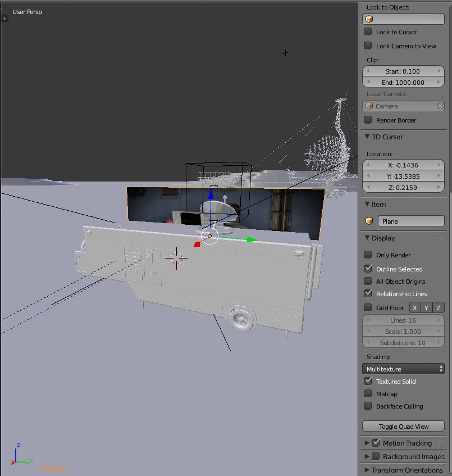Click the Subdivisions: 10 field
The height and width of the screenshot is (476, 452).
(x=403, y=342)
